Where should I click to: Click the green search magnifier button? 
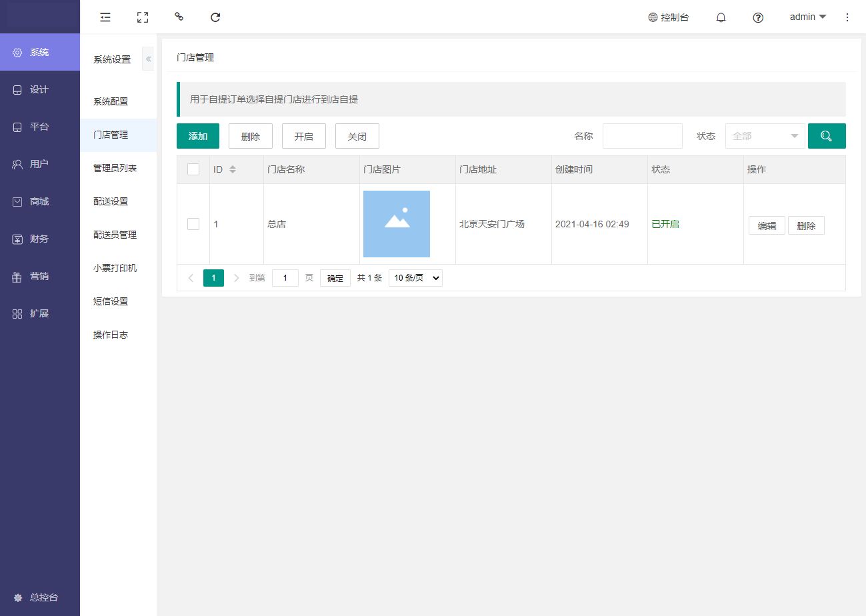(x=827, y=136)
